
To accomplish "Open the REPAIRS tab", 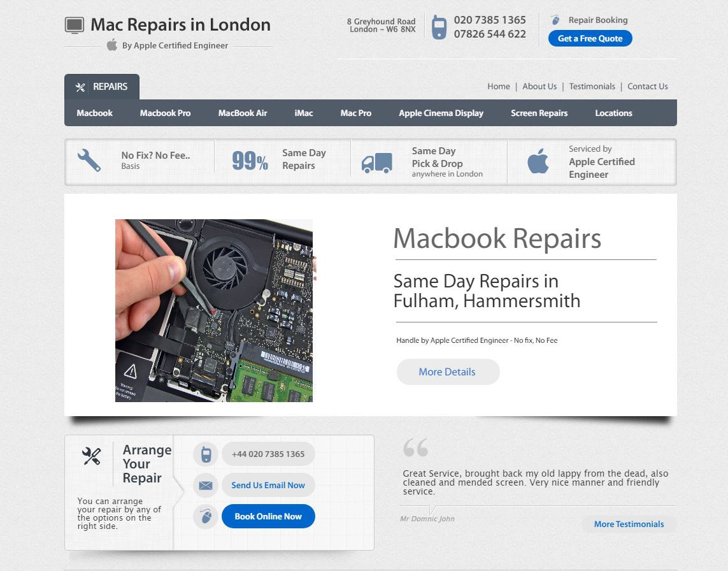I will [102, 87].
